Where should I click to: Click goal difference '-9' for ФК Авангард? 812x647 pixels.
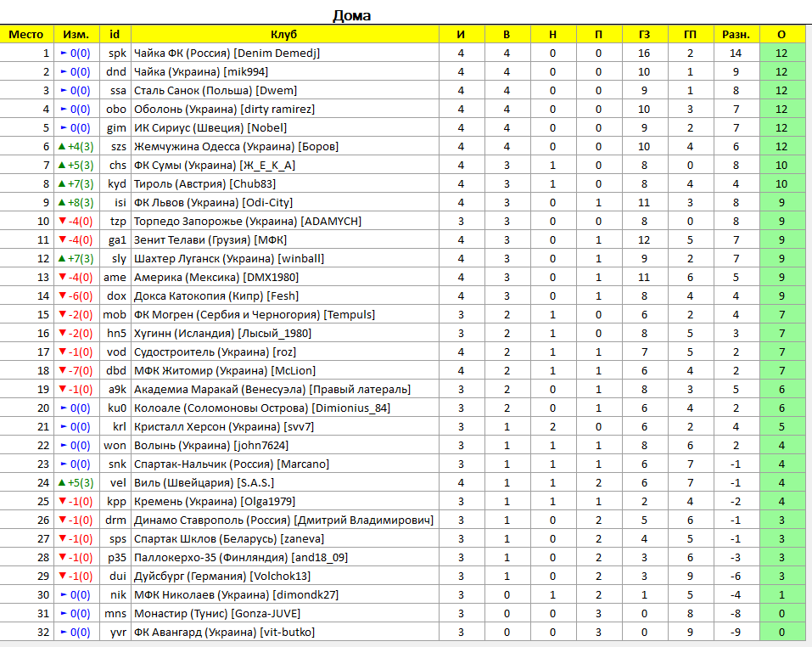coord(736,632)
